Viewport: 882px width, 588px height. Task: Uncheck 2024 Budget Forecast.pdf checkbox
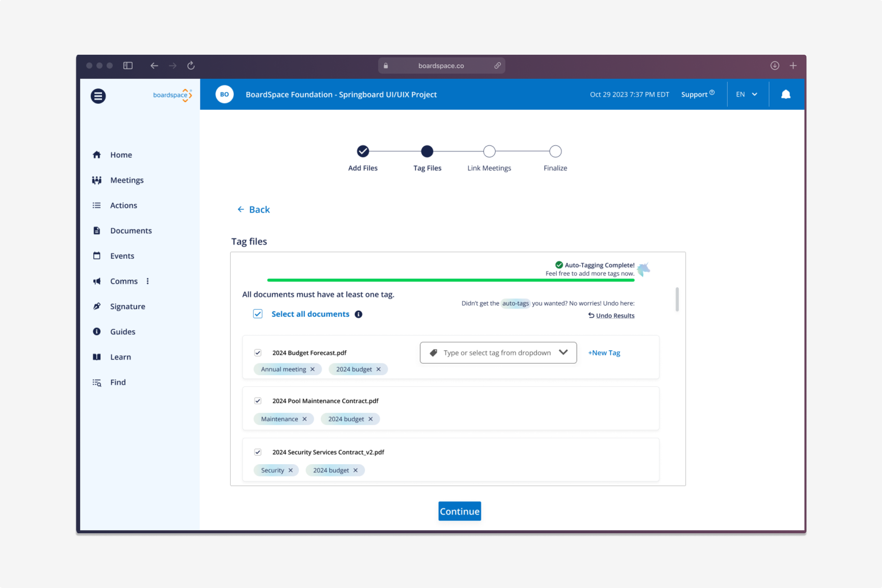pos(258,353)
